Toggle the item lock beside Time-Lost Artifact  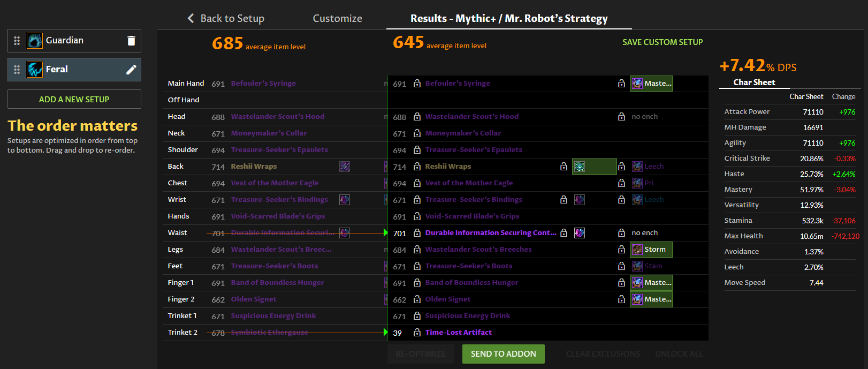[x=417, y=333]
